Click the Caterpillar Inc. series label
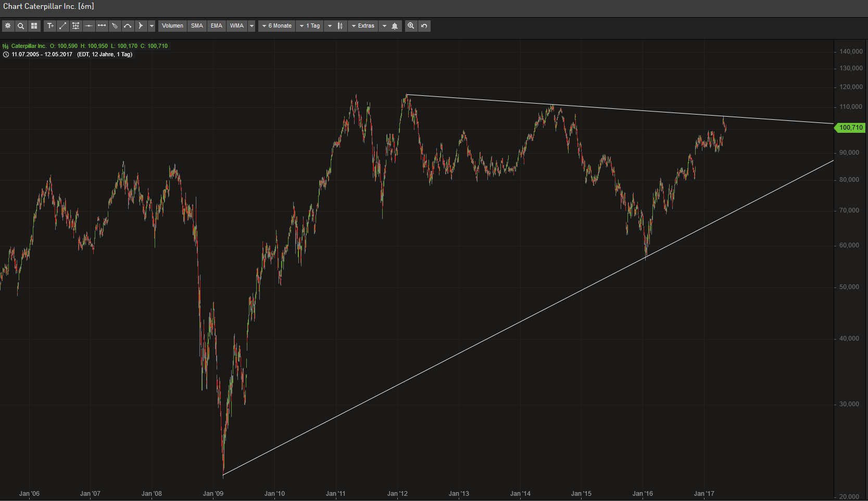The height and width of the screenshot is (501, 868). point(29,46)
